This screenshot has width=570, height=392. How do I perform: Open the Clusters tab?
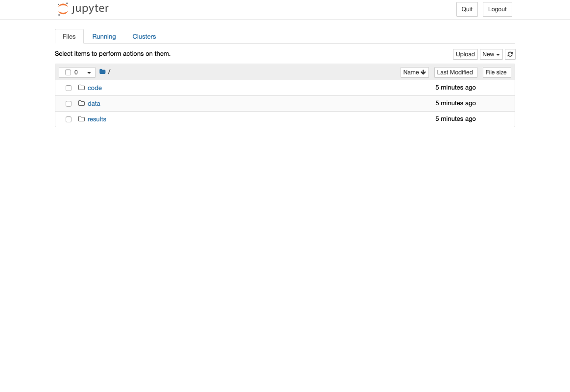point(144,36)
